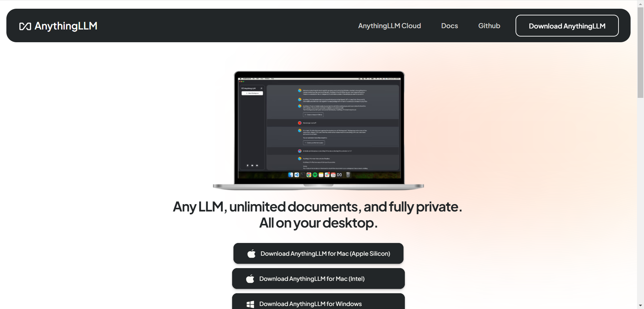Click the Apple logo on Apple Silicon download
This screenshot has height=309, width=644.
pyautogui.click(x=251, y=254)
